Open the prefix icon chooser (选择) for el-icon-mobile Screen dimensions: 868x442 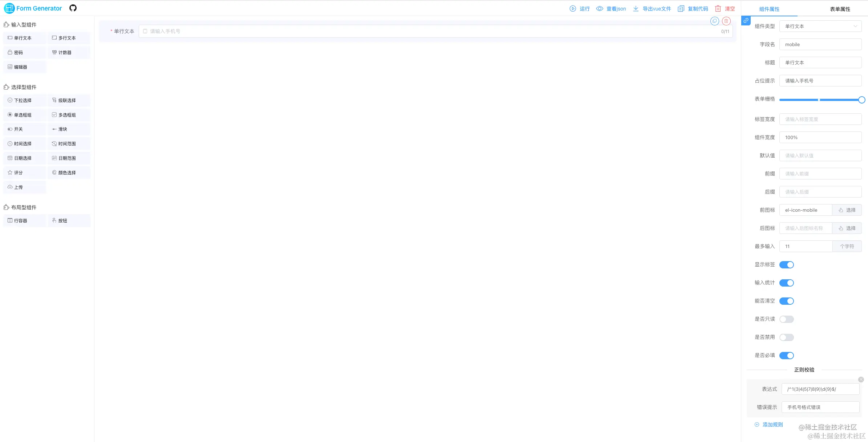[847, 210]
